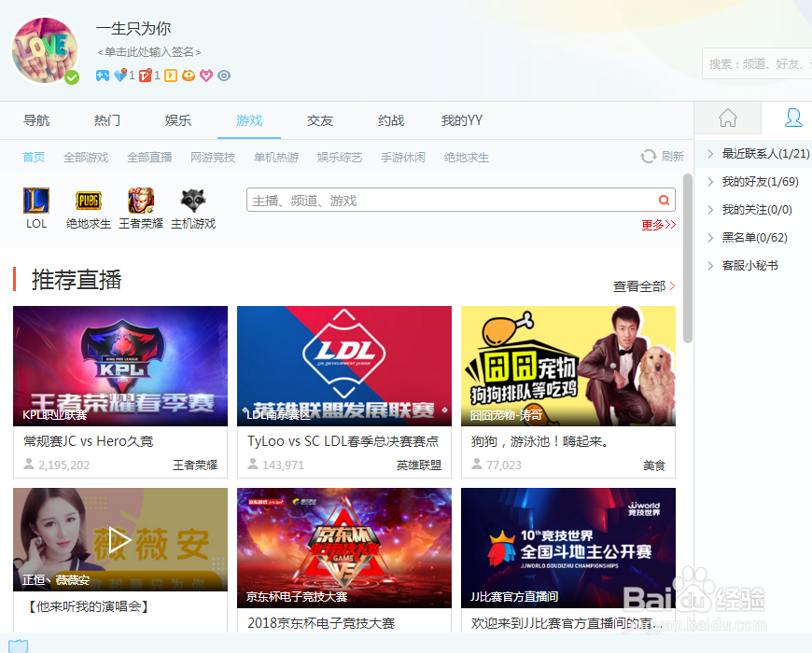This screenshot has height=653, width=812.
Task: Click the vertical scrollbar of the stream list
Action: pyautogui.click(x=688, y=258)
